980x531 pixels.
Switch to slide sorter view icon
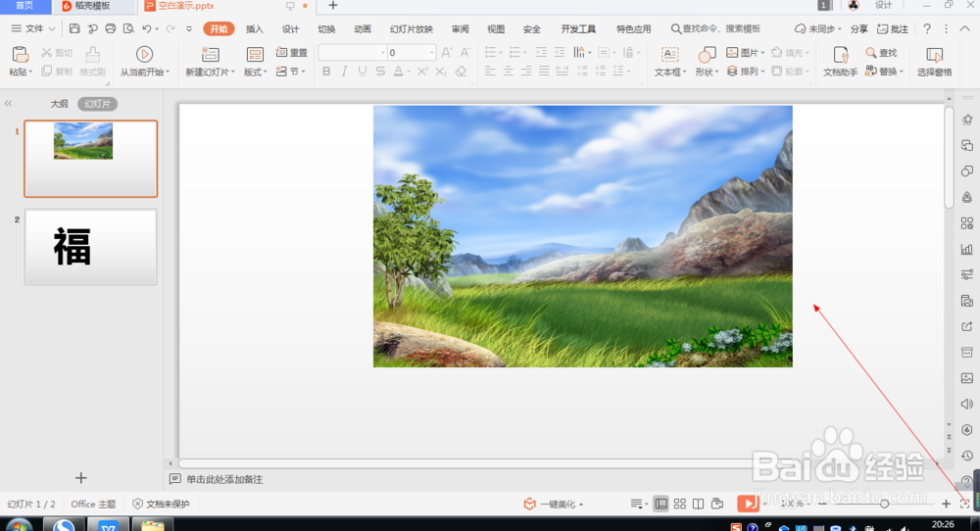tap(680, 504)
